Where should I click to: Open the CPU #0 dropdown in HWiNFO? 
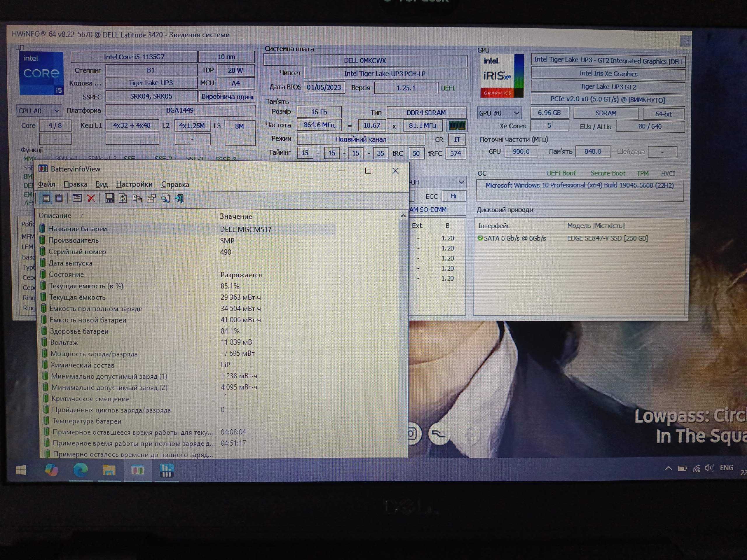point(39,111)
